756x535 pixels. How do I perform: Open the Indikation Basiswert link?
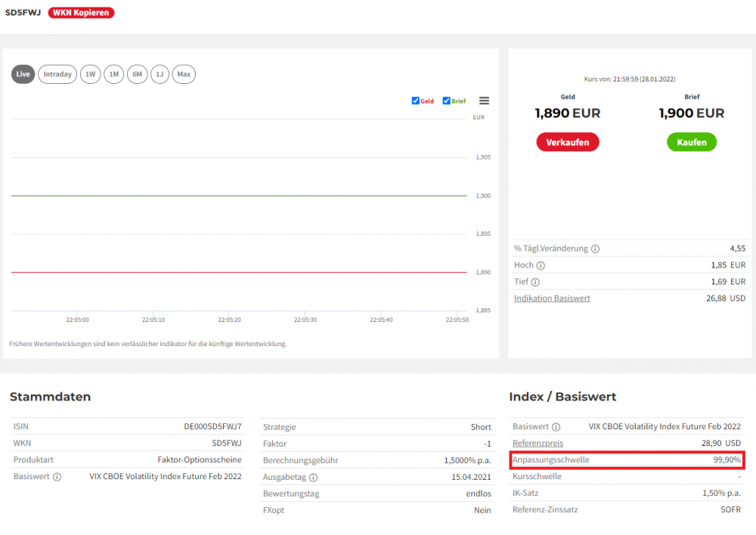(x=552, y=298)
